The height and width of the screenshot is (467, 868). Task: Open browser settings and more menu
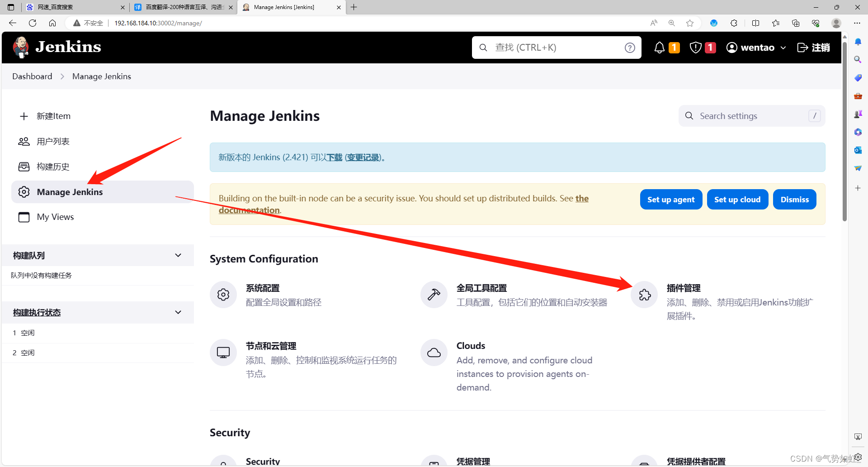click(x=857, y=23)
